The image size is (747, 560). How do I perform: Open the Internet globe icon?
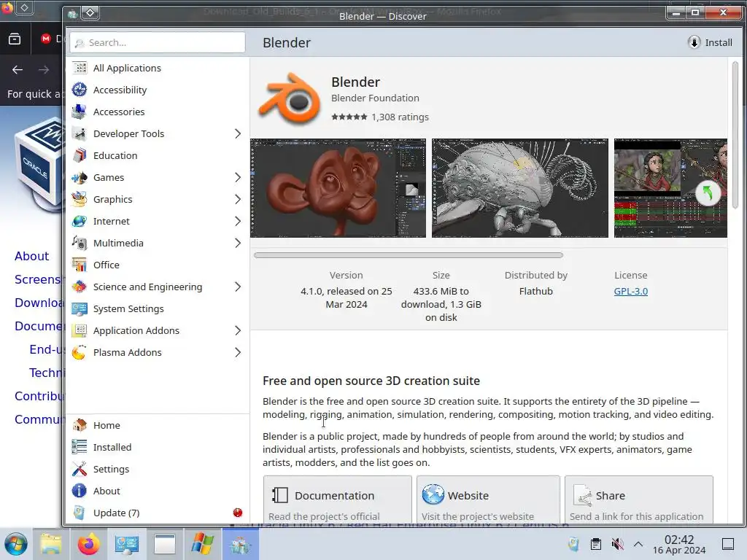pos(80,222)
